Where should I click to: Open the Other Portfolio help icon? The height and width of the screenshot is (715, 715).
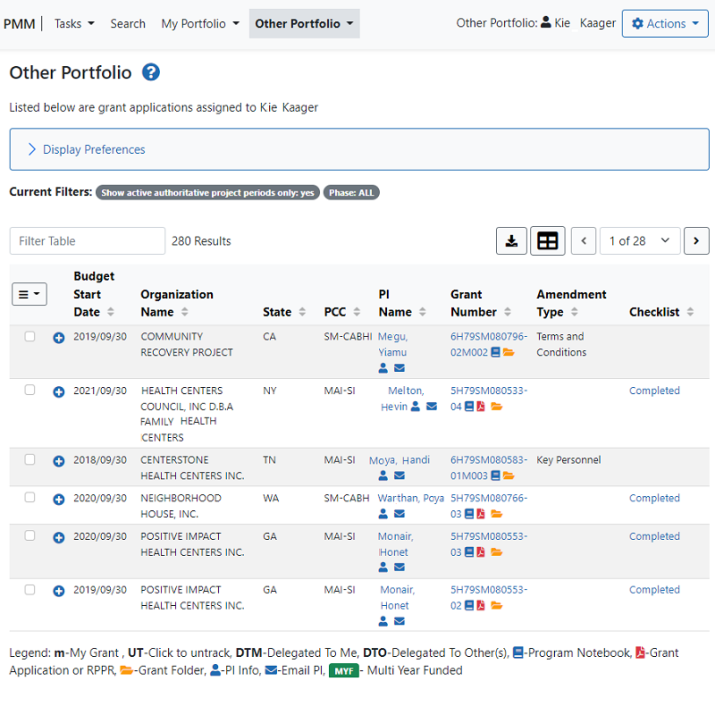151,72
